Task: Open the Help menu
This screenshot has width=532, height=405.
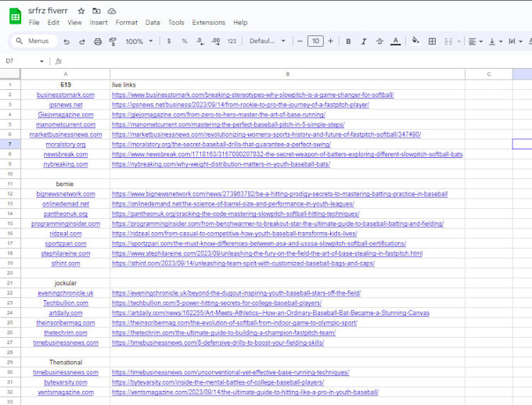Action: pos(240,23)
